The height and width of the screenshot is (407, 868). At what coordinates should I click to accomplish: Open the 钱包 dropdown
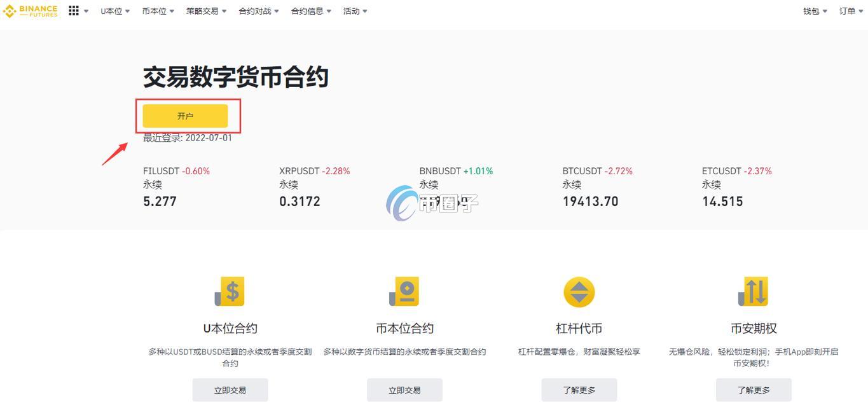[813, 10]
